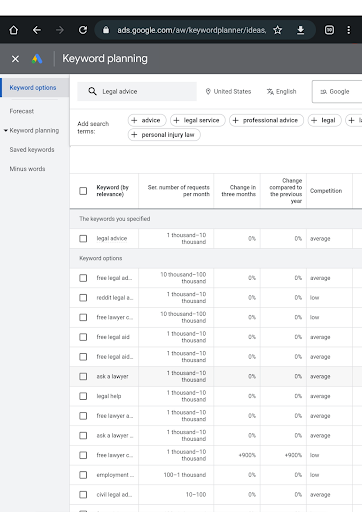The image size is (362, 512).
Task: Add 'advice' search term chip
Action: 147,120
